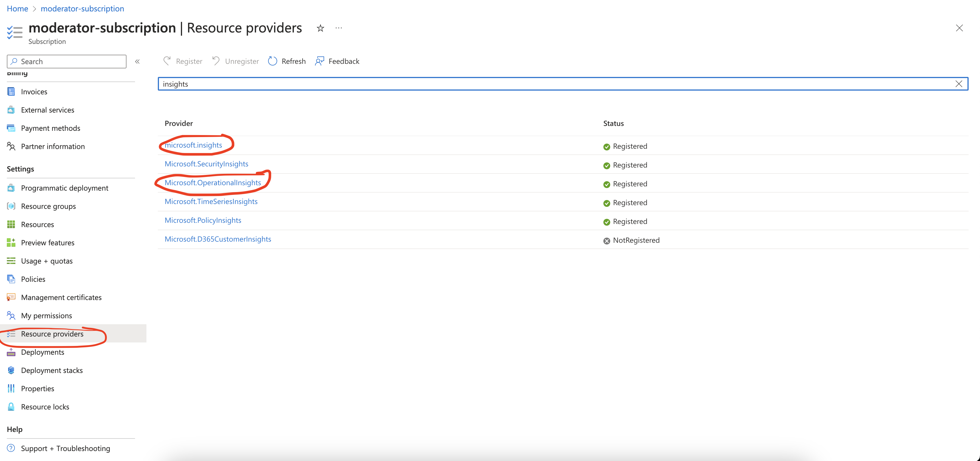Click the Resource locks padlock icon
Image resolution: width=980 pixels, height=461 pixels.
click(x=11, y=407)
